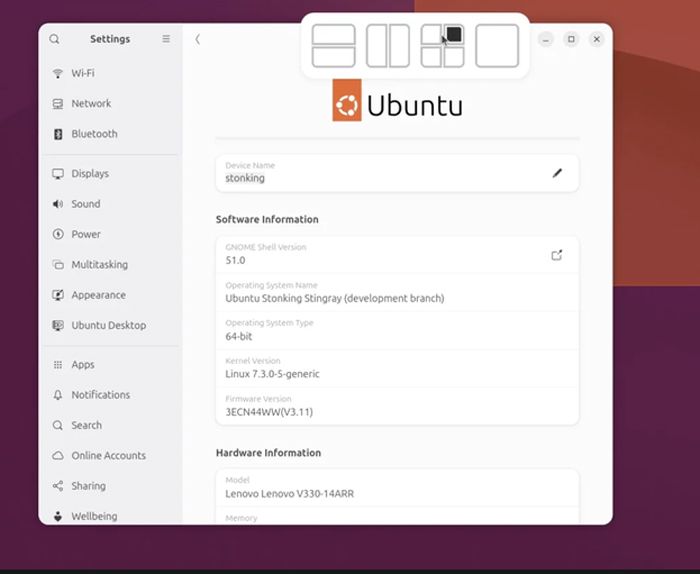The width and height of the screenshot is (700, 574).
Task: Click the Appearance icon in sidebar
Action: point(58,295)
